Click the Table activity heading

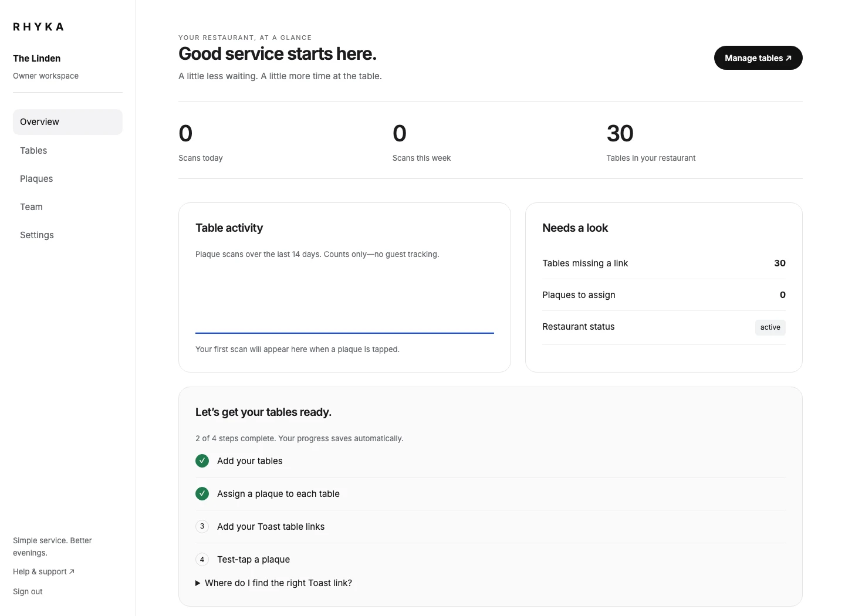pyautogui.click(x=229, y=228)
